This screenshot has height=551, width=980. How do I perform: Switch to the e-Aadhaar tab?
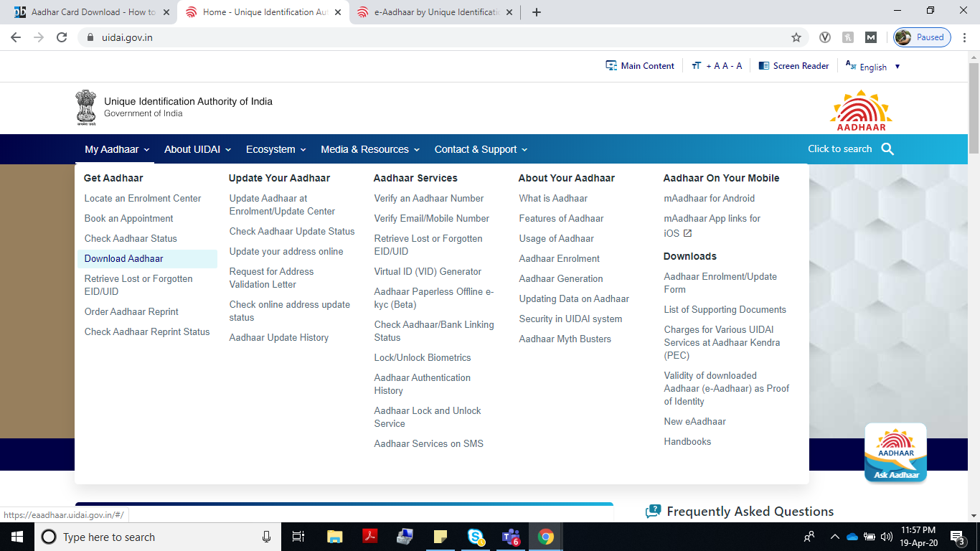click(436, 12)
